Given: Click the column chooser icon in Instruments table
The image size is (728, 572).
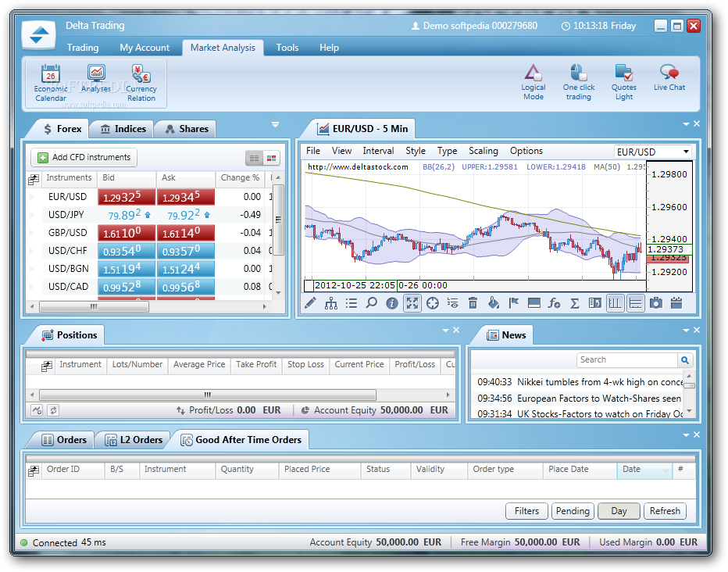Looking at the screenshot, I should [34, 179].
